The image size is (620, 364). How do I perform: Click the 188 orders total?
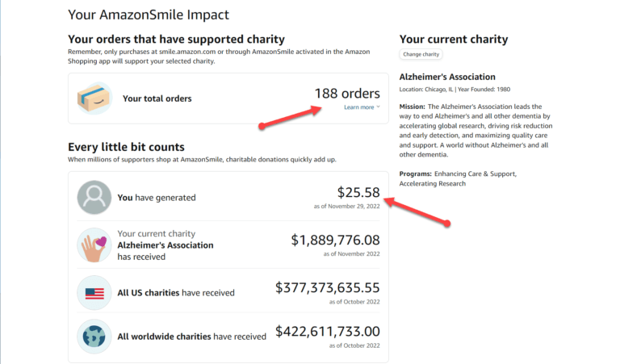click(x=347, y=94)
